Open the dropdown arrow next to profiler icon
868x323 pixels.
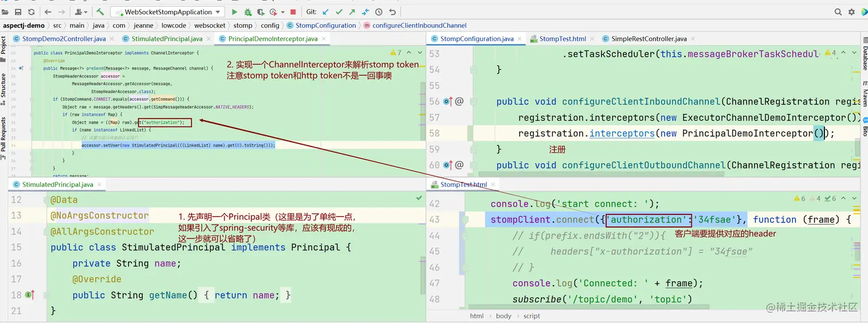coord(282,12)
